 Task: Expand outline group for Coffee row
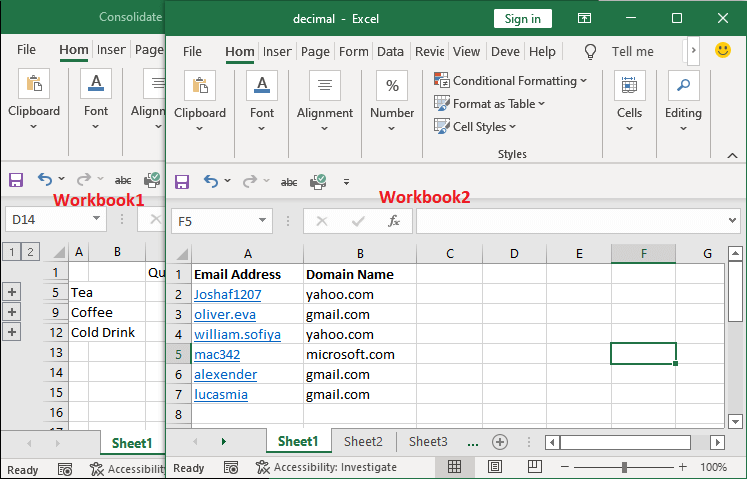click(12, 312)
